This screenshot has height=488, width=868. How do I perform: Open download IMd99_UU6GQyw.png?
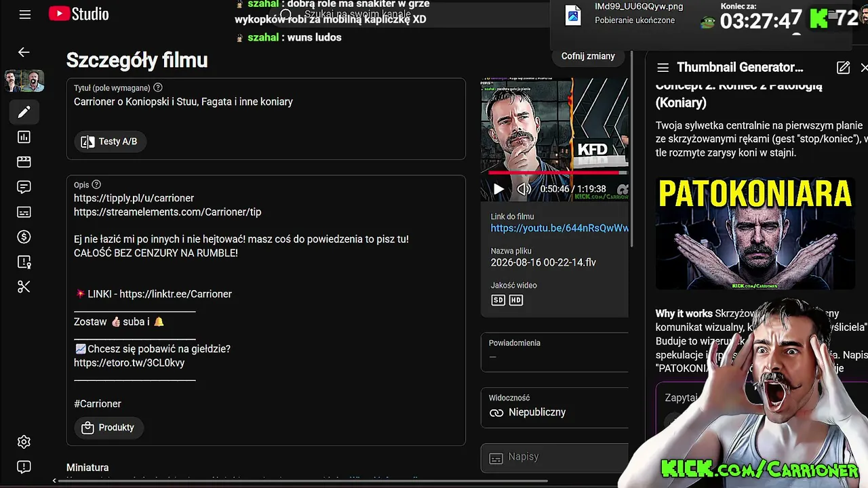tap(639, 7)
